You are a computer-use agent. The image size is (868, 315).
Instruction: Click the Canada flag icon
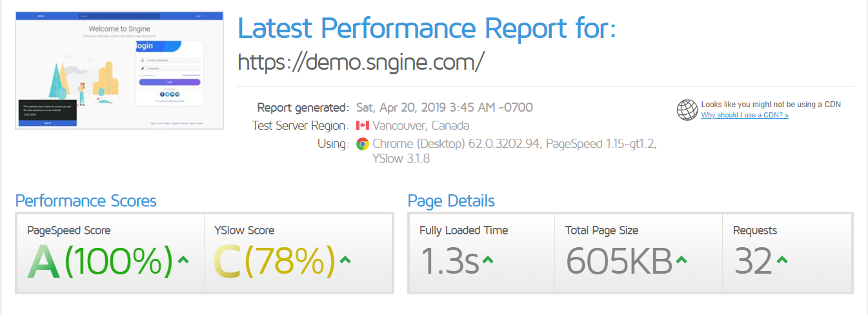point(362,125)
